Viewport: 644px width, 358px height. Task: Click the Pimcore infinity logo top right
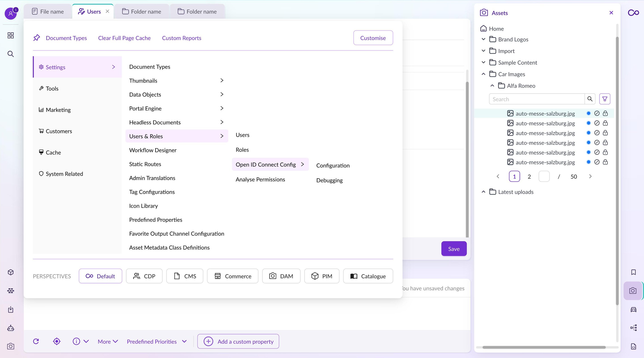[x=633, y=13]
